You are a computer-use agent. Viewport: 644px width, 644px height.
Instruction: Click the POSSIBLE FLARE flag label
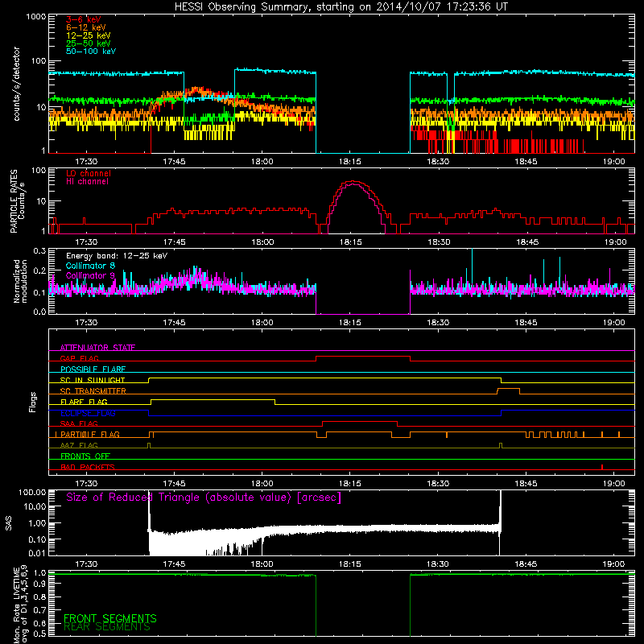(x=93, y=369)
